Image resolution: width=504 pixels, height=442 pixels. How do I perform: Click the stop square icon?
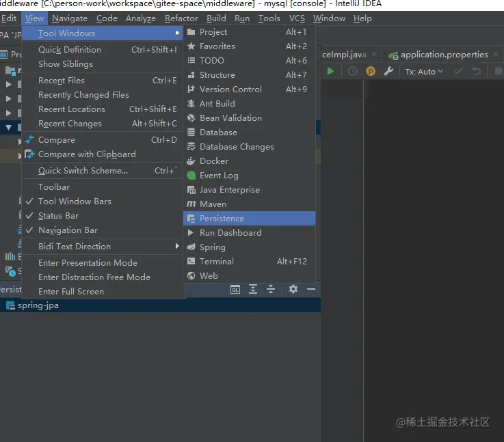click(499, 71)
